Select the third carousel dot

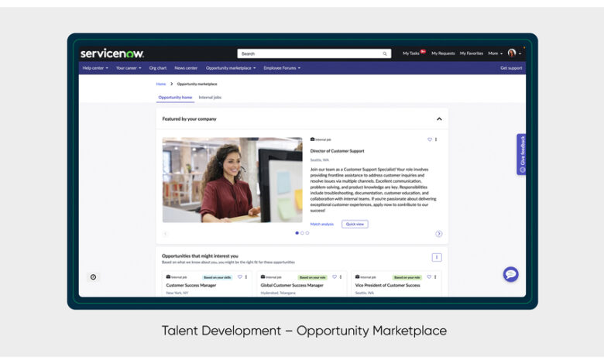point(307,233)
